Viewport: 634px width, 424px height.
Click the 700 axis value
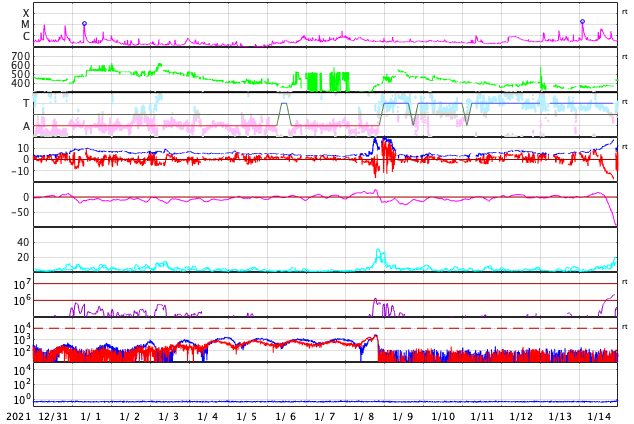(21, 56)
